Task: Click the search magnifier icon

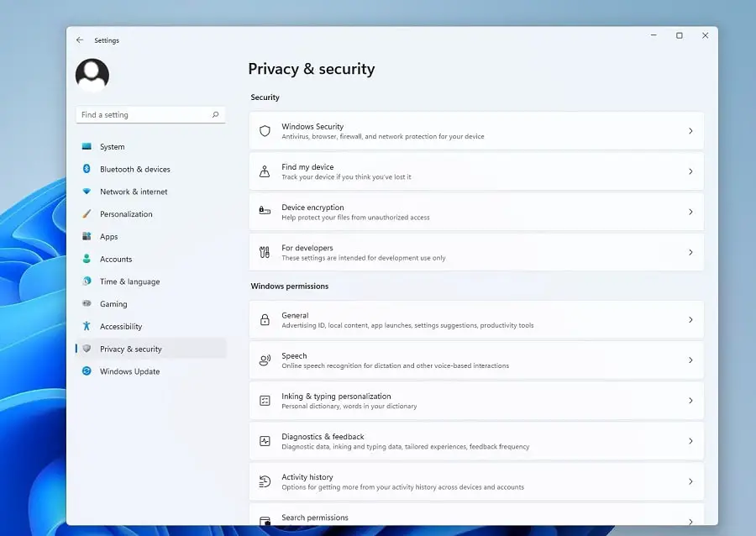Action: [216, 115]
